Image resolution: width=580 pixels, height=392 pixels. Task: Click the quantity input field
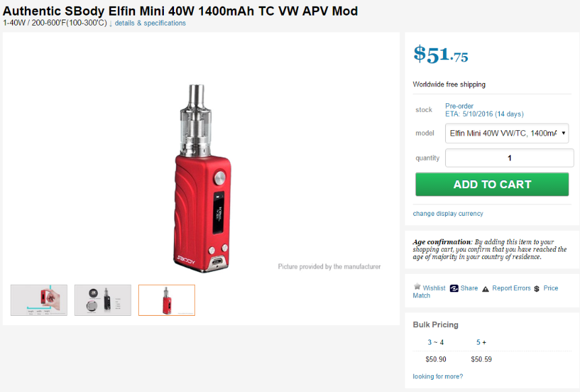[509, 158]
